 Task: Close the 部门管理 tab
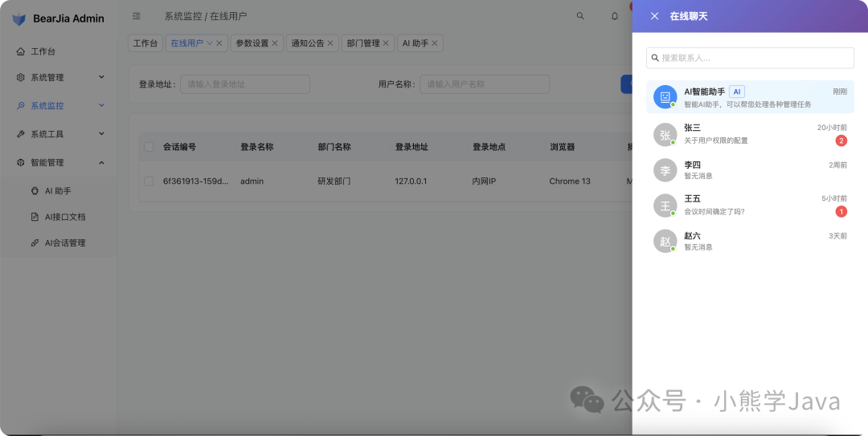click(386, 43)
